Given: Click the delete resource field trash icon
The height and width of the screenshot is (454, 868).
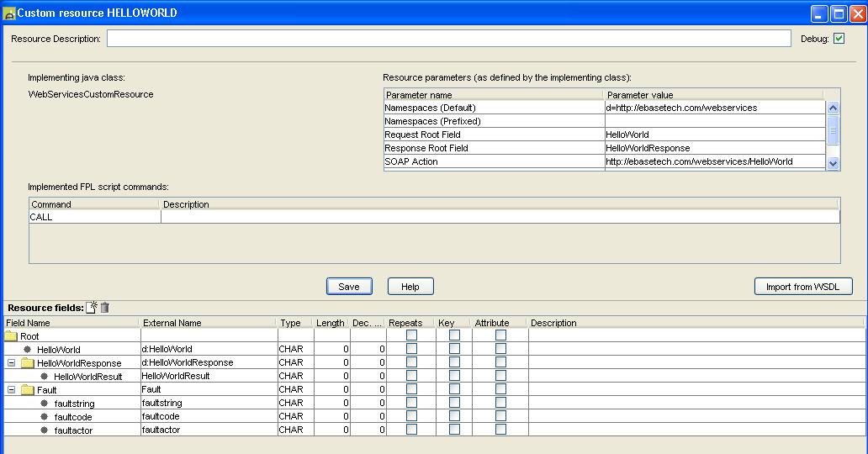Looking at the screenshot, I should tap(105, 308).
